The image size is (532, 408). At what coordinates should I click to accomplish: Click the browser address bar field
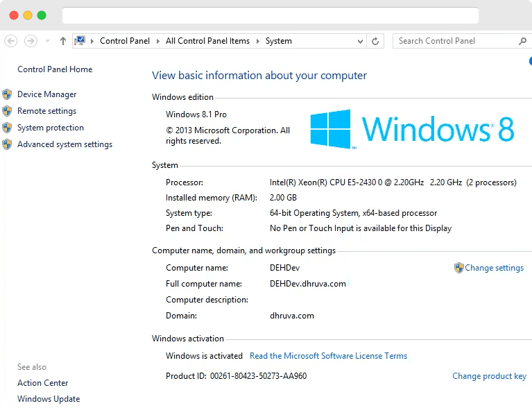coord(271,15)
